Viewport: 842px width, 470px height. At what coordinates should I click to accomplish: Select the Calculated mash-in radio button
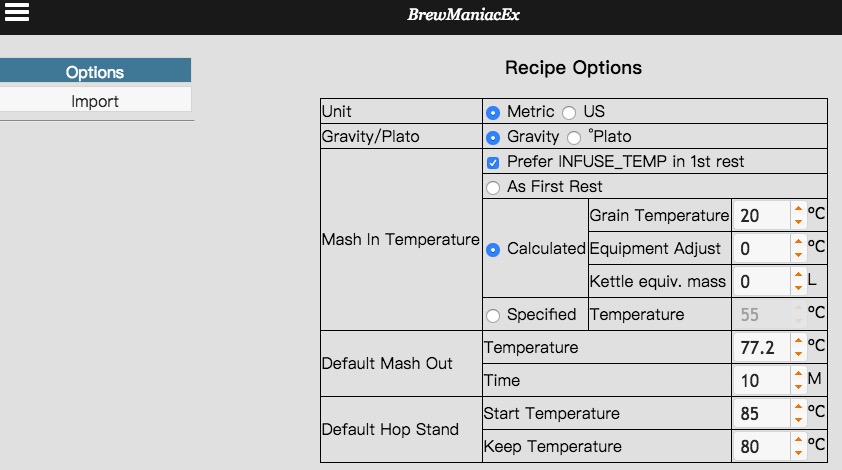493,250
